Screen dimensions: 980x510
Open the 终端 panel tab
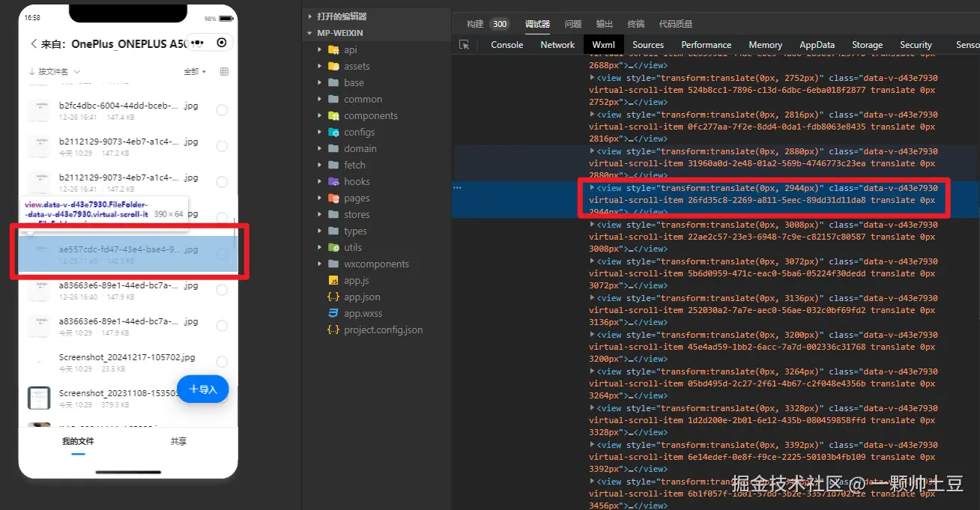[x=636, y=24]
